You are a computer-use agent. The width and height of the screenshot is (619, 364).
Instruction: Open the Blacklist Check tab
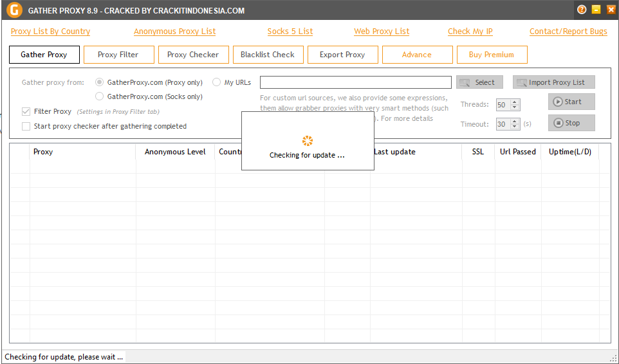click(x=268, y=55)
